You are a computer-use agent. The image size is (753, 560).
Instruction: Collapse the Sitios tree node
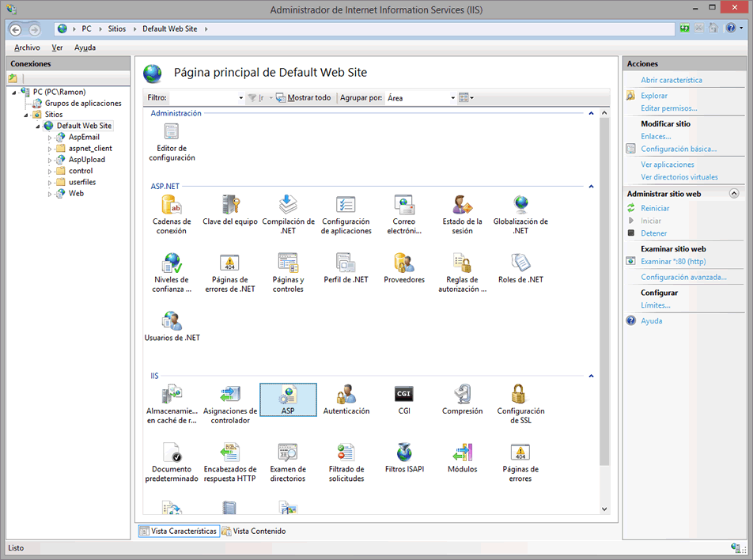pyautogui.click(x=26, y=115)
